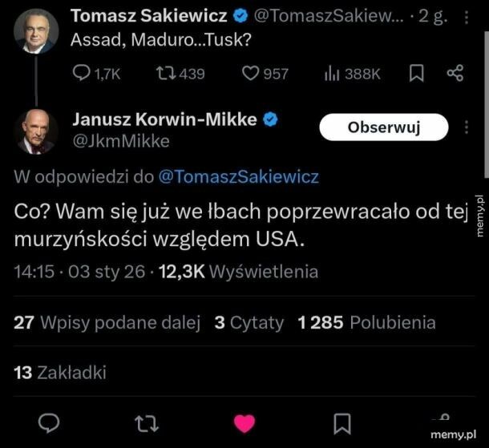489x448 pixels.
Task: Share Tomasz Sakiewicz's tweet
Action: pos(455,74)
